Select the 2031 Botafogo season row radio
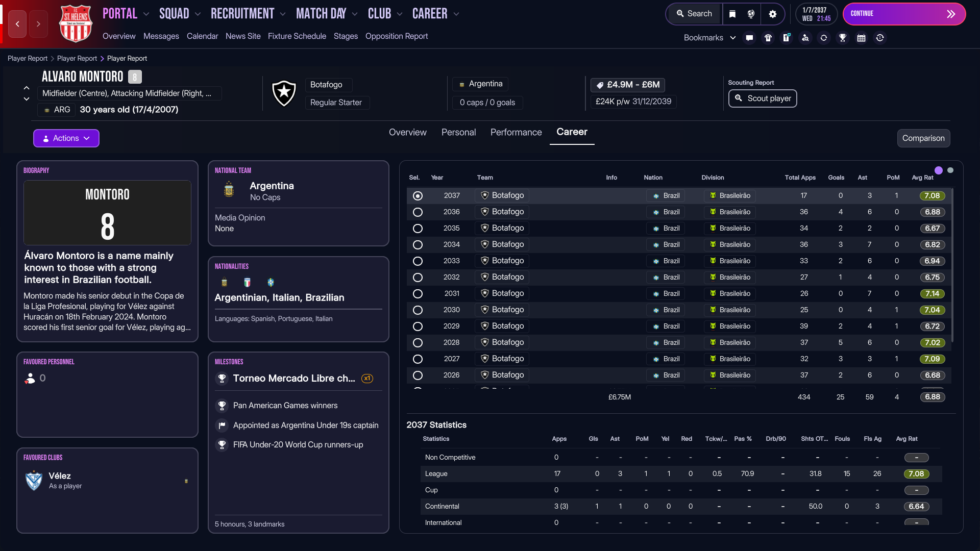Viewport: 980px width, 551px height. [x=418, y=294]
